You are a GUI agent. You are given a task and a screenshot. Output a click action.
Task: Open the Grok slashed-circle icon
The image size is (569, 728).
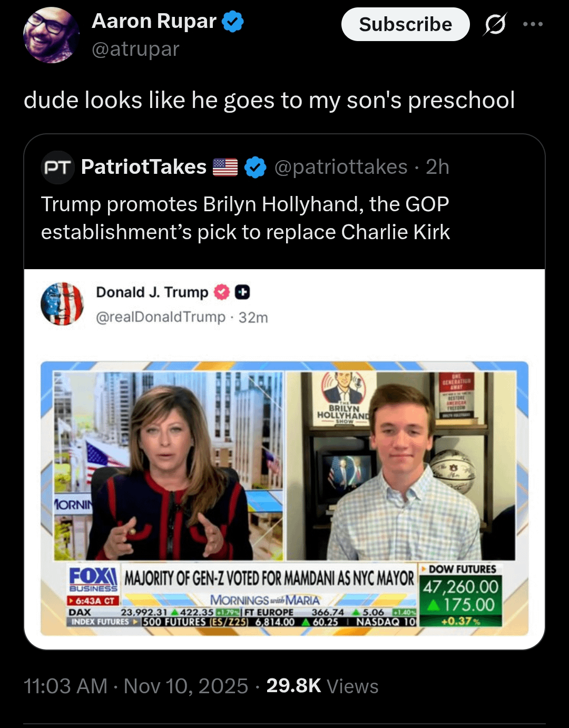(x=495, y=24)
